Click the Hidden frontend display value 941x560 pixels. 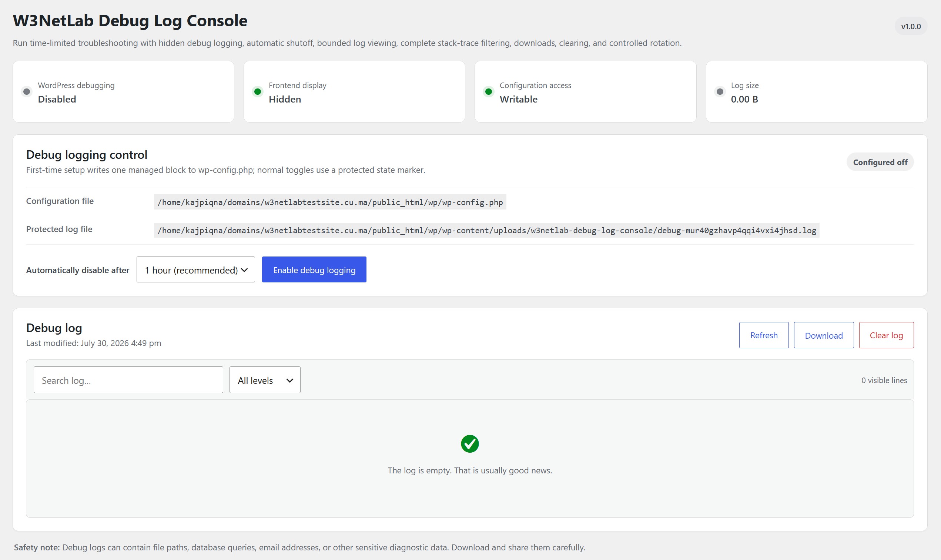click(285, 99)
